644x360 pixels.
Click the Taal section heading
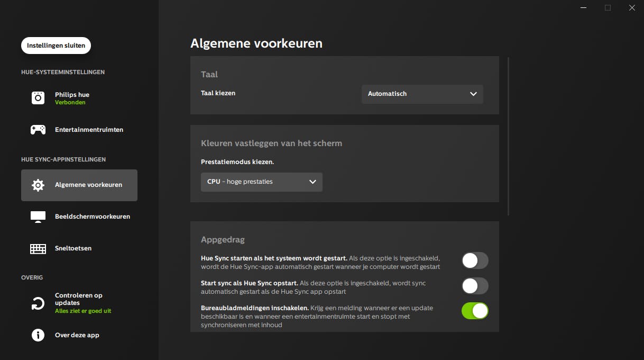pyautogui.click(x=209, y=75)
